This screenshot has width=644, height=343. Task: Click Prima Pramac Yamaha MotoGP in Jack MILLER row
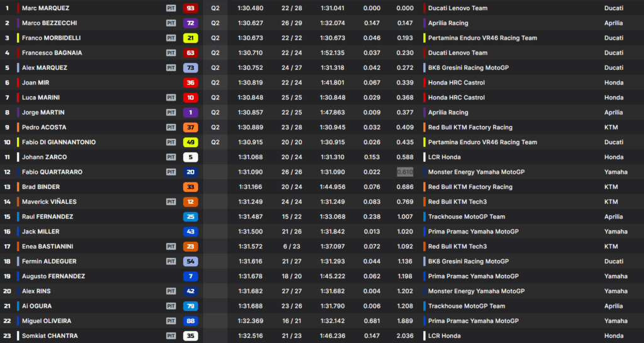tap(473, 231)
